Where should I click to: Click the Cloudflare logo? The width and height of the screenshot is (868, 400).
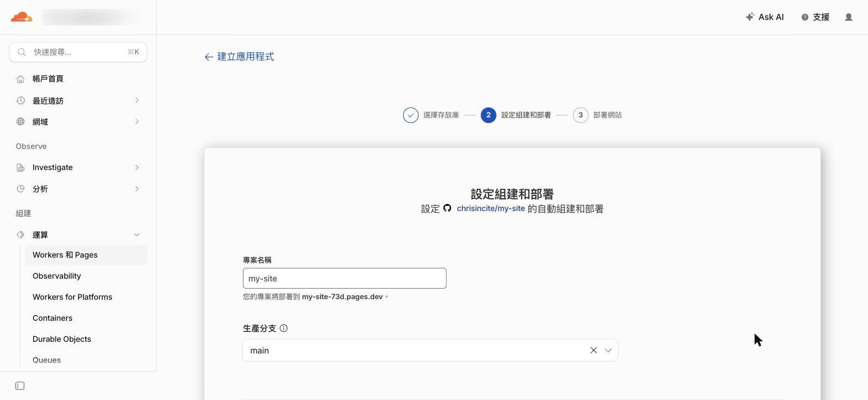pyautogui.click(x=22, y=17)
